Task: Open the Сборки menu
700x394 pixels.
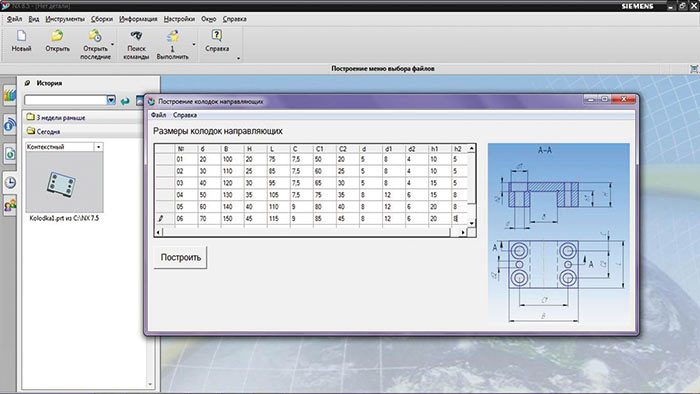Action: point(102,19)
